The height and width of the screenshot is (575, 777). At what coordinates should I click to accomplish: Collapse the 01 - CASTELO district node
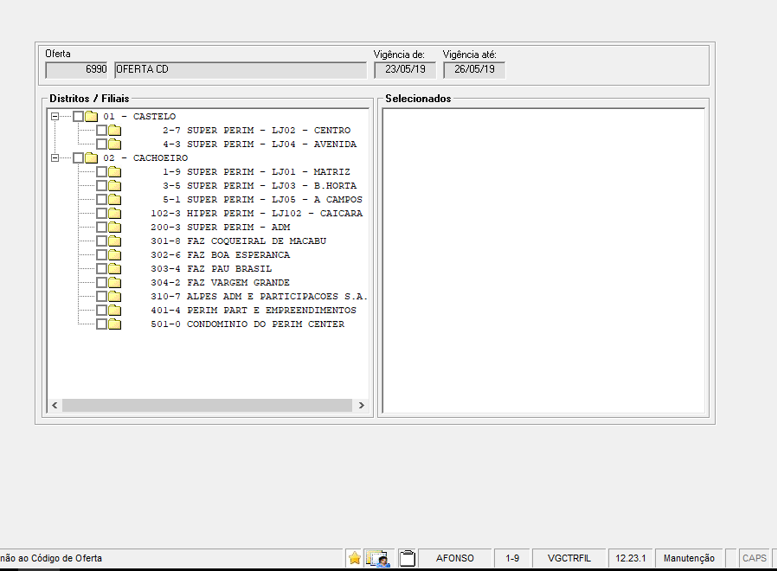[x=55, y=116]
